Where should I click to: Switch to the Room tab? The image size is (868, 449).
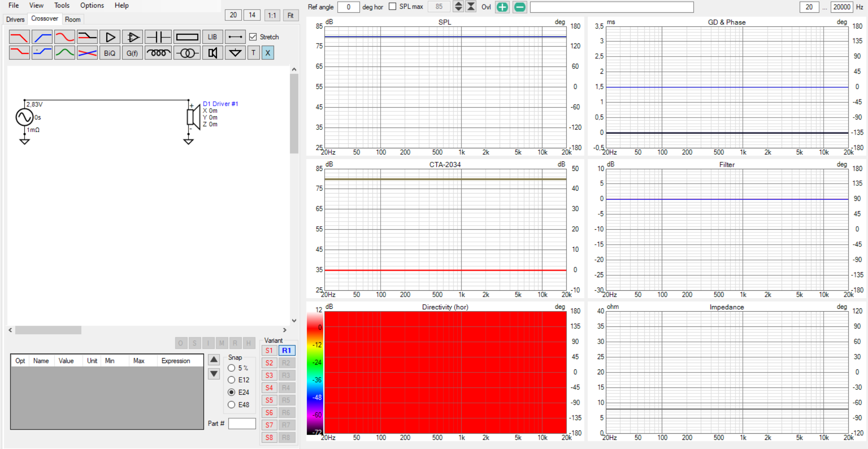pos(73,19)
